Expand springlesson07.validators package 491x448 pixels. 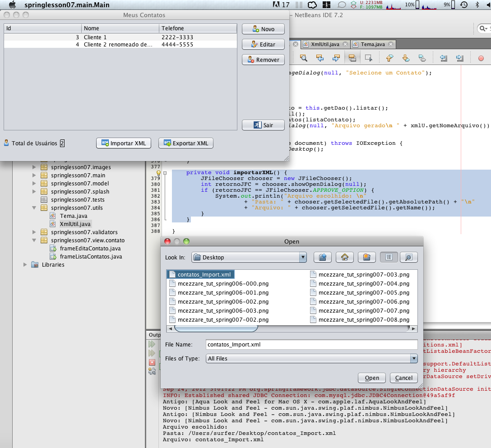34,232
